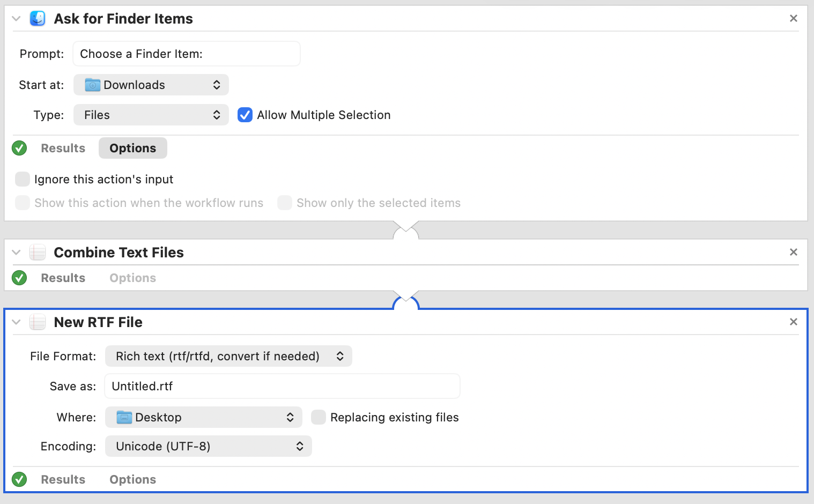Check Replacing existing files option
The height and width of the screenshot is (504, 814).
tap(319, 417)
